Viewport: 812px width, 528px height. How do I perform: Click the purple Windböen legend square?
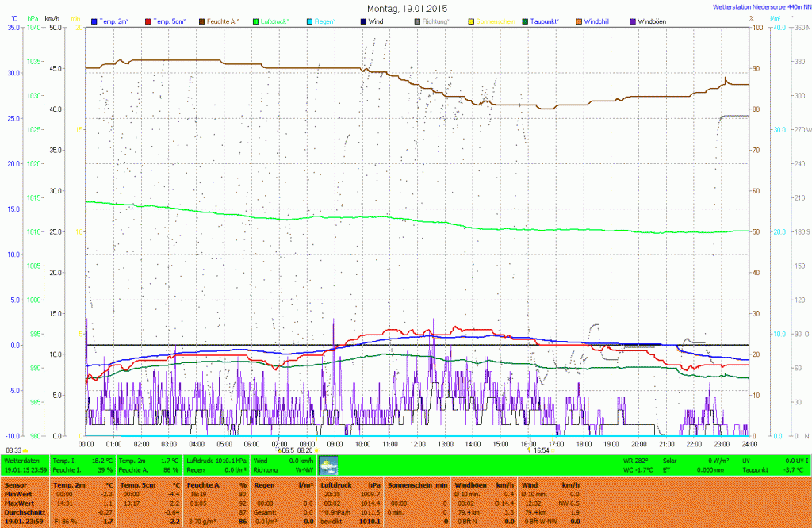click(632, 20)
